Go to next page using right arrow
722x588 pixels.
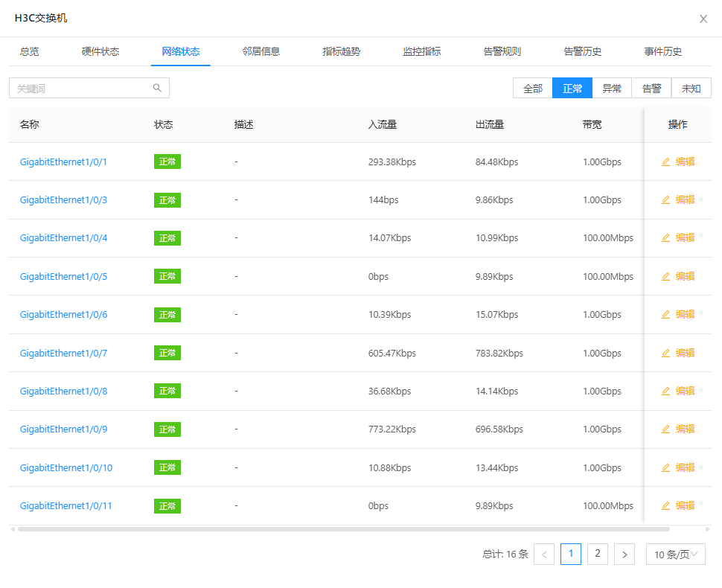[624, 555]
